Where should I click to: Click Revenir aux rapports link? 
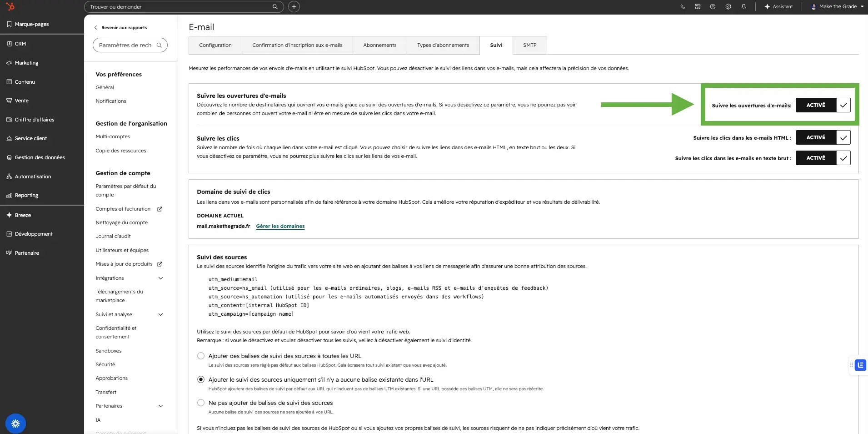click(x=120, y=28)
